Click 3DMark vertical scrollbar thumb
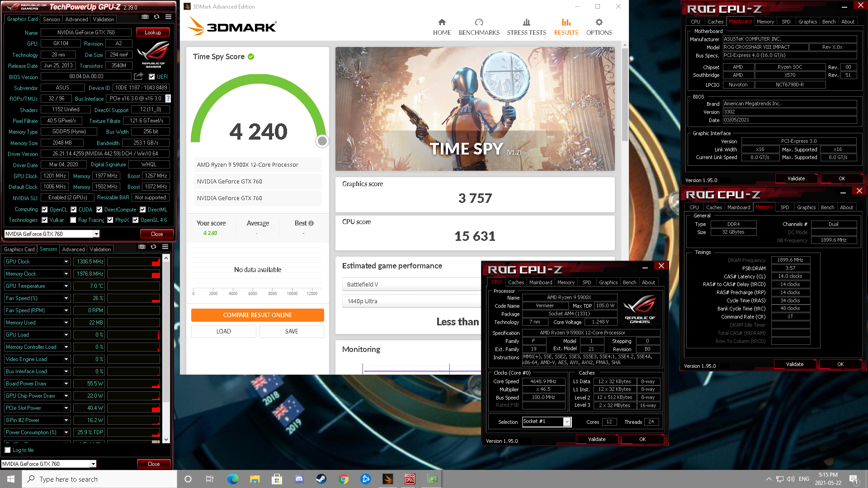868x488 pixels. [x=625, y=95]
